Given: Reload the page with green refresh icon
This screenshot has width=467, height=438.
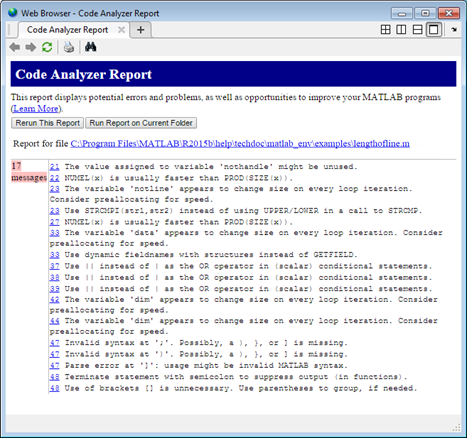Looking at the screenshot, I should tap(47, 47).
